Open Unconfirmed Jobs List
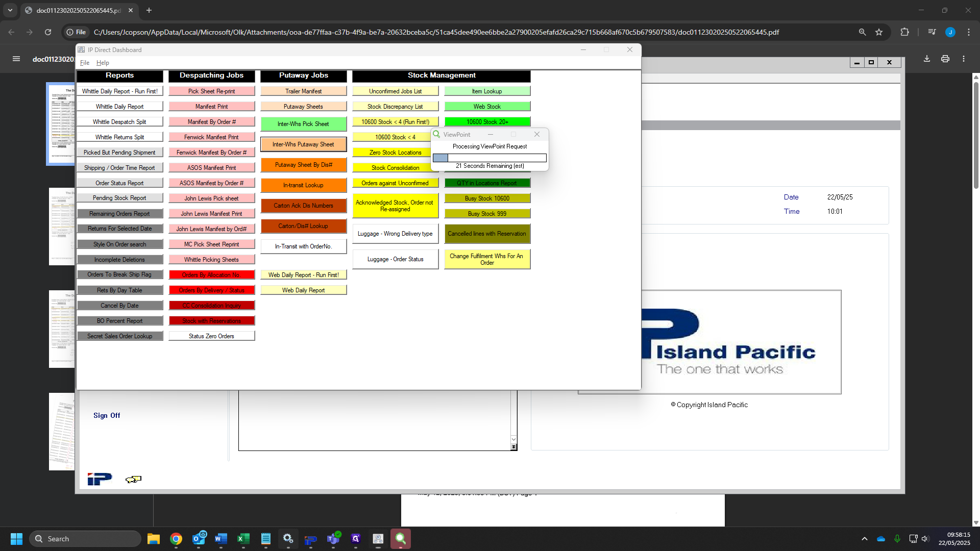980x551 pixels. coord(396,91)
